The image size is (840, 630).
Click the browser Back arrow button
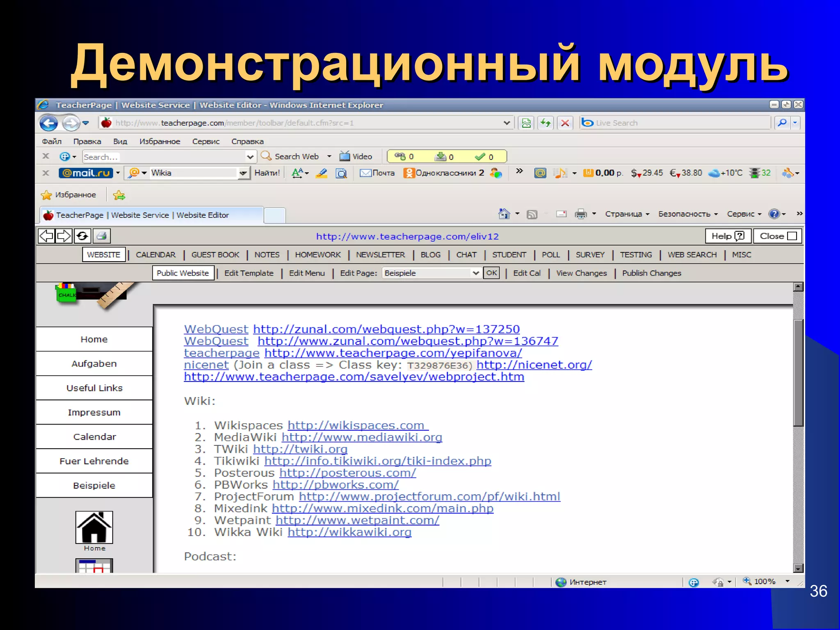pos(48,123)
